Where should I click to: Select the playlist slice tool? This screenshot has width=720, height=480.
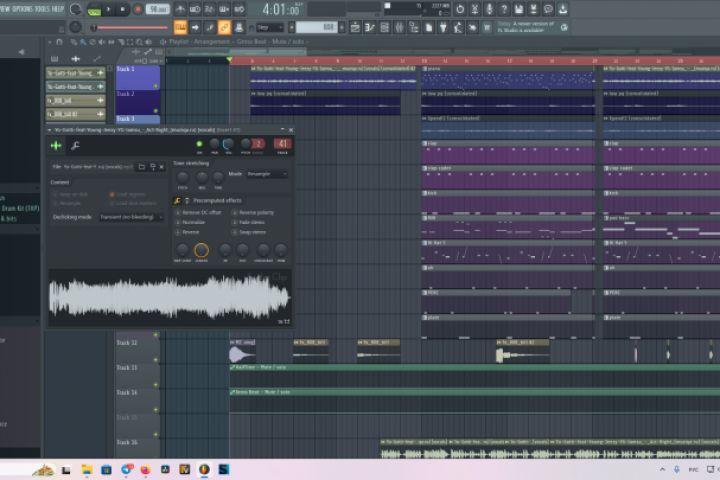pos(120,42)
